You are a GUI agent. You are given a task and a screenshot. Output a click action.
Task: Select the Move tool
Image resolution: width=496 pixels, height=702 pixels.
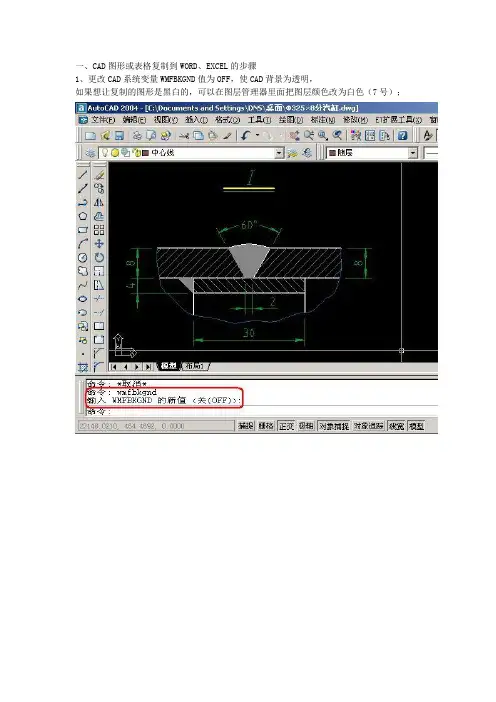(99, 244)
